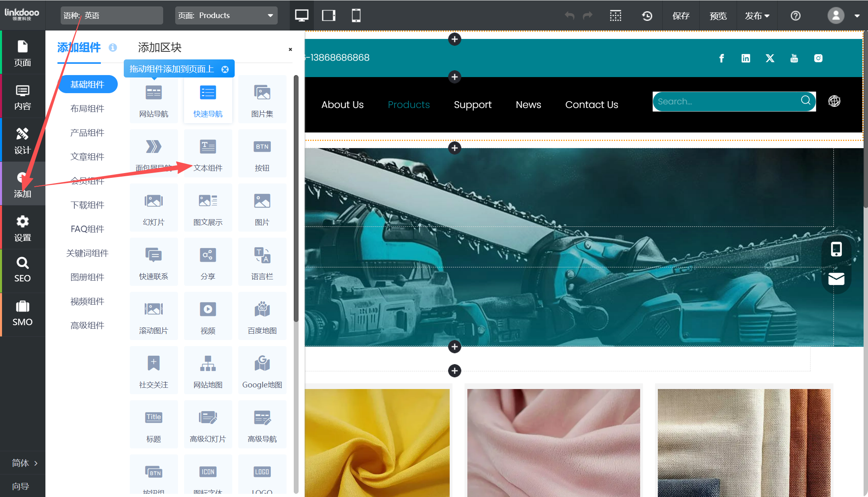Switch to tablet preview mode
The width and height of the screenshot is (868, 497).
(329, 16)
